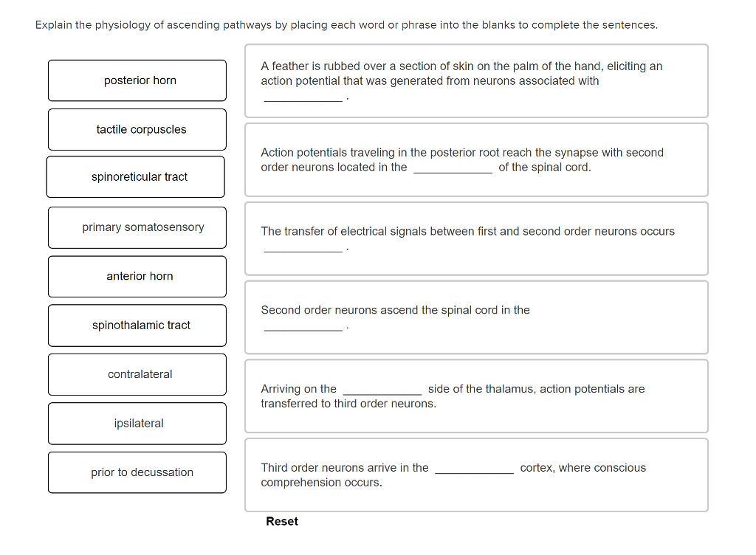Choose the 'contralateral' word tile
The width and height of the screenshot is (756, 555).
tap(137, 374)
